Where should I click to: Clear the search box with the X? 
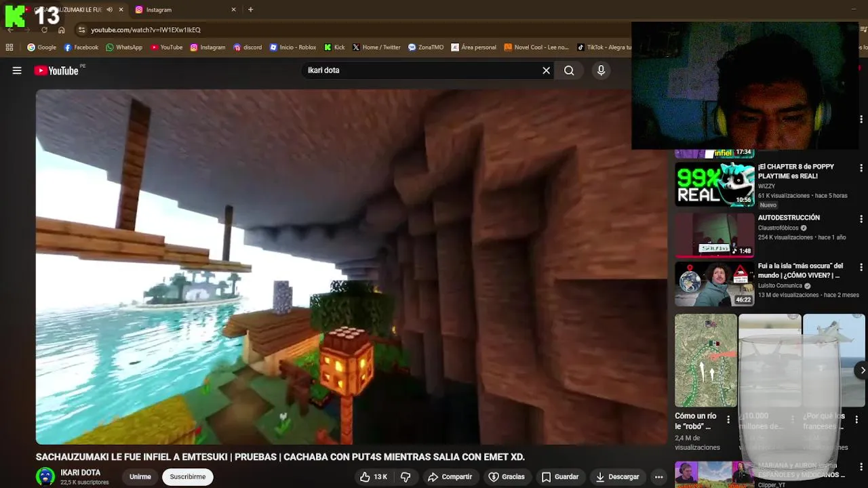pos(546,70)
